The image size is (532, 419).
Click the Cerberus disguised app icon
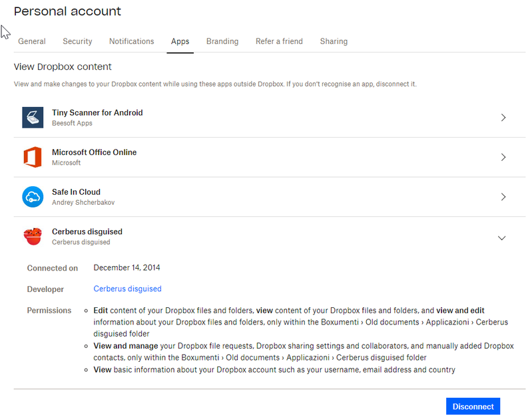tap(33, 237)
